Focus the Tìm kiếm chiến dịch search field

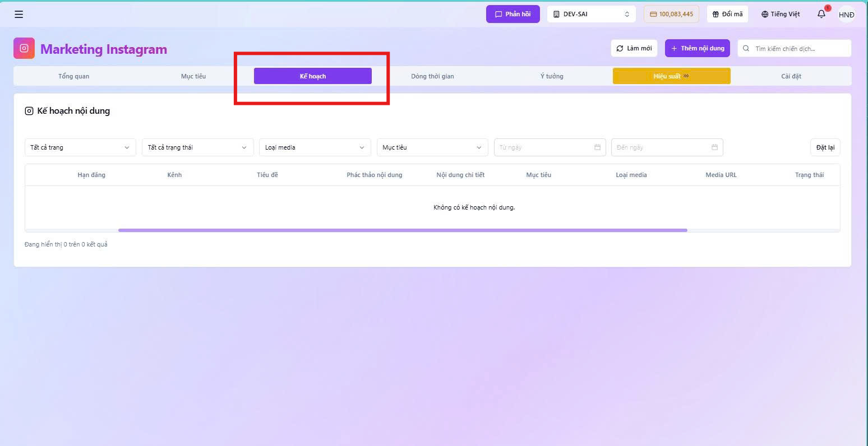[x=795, y=49]
